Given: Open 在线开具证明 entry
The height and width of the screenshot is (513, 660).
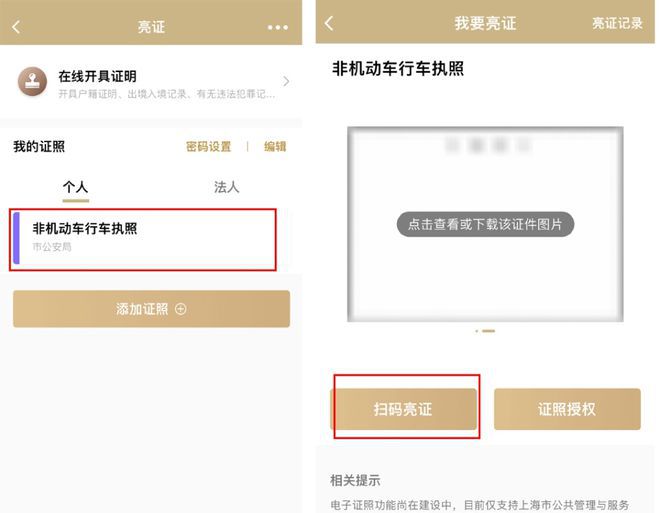Looking at the screenshot, I should 151,82.
